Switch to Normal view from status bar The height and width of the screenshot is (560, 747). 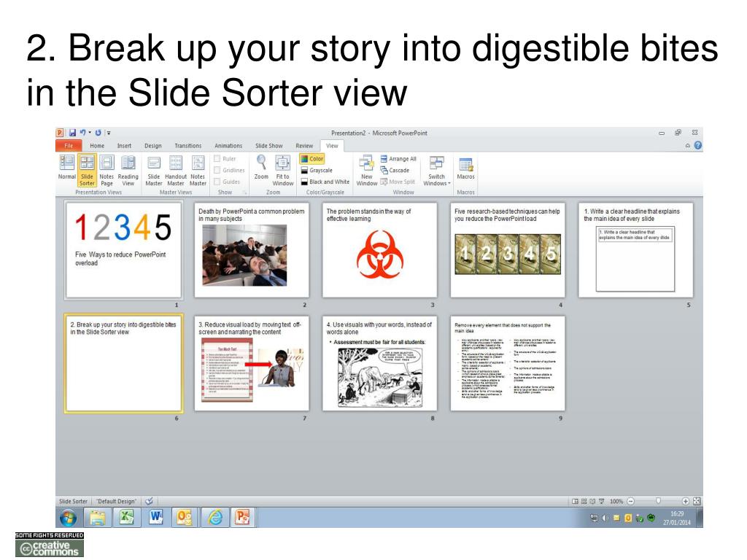point(575,501)
